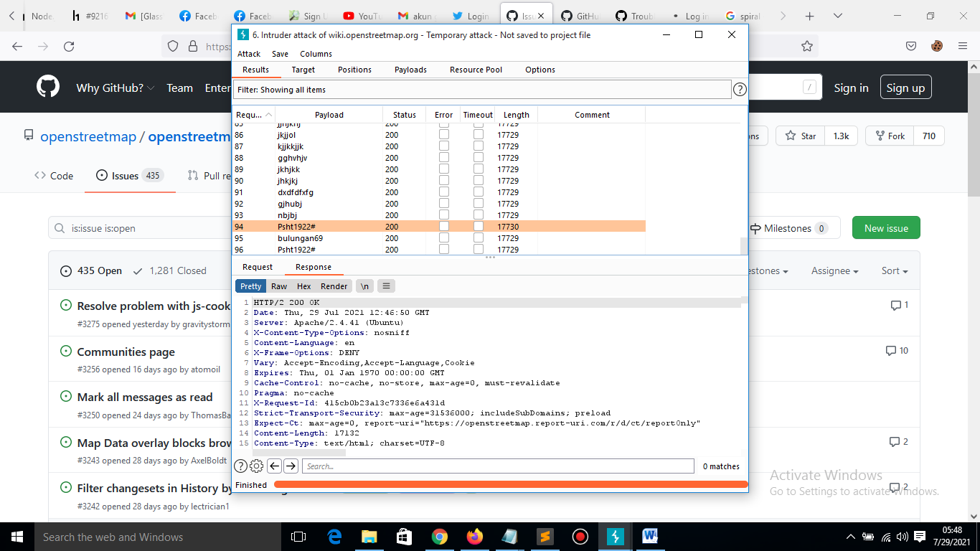This screenshot has width=980, height=551.
Task: Open the Attack menu
Action: click(x=249, y=54)
